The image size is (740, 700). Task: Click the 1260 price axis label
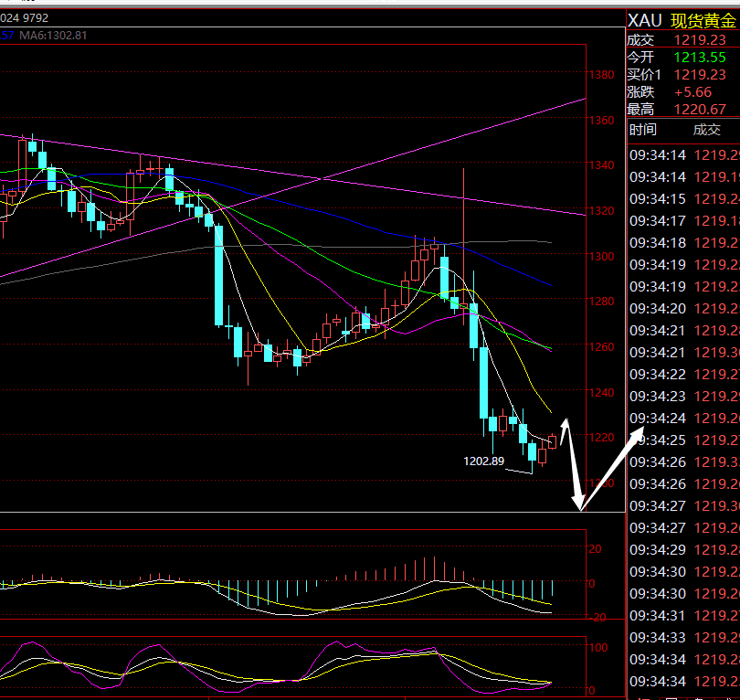coord(601,347)
